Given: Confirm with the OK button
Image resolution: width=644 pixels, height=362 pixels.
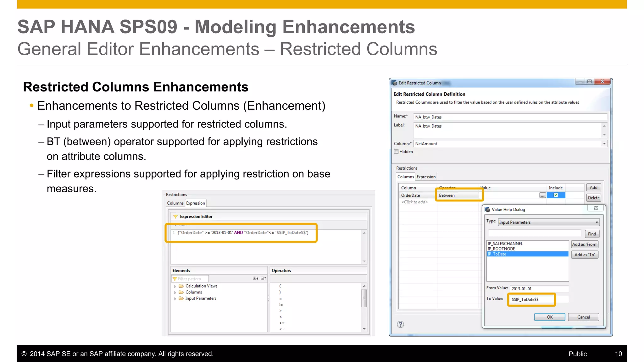Looking at the screenshot, I should pyautogui.click(x=550, y=317).
